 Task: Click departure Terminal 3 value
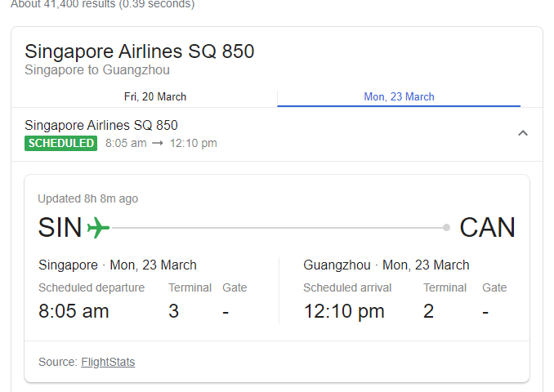point(173,311)
